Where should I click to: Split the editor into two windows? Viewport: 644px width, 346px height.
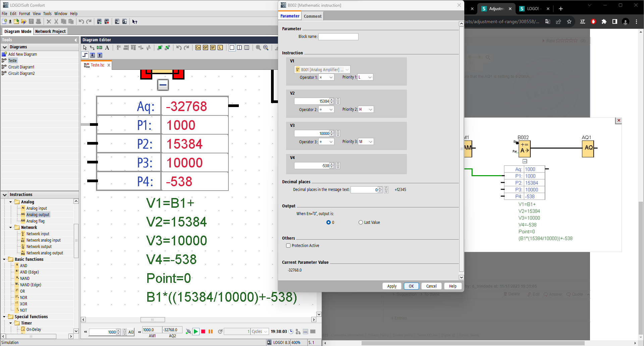pyautogui.click(x=239, y=48)
